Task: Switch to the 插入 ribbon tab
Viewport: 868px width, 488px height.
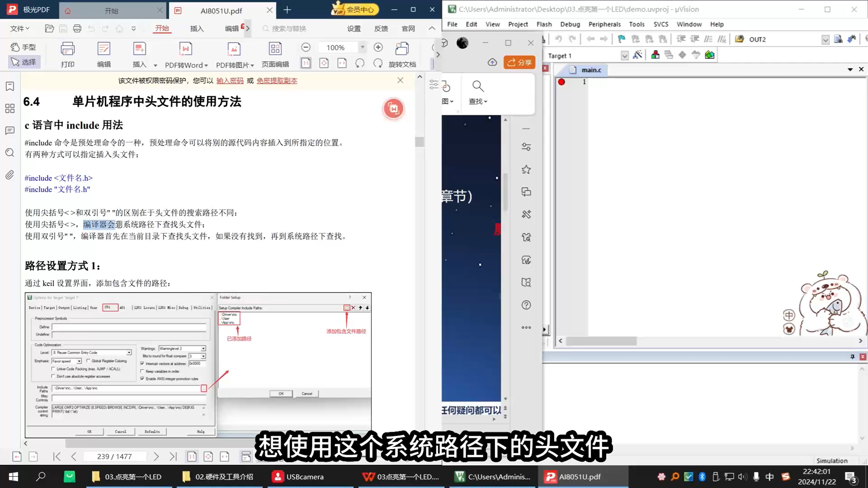Action: click(197, 28)
